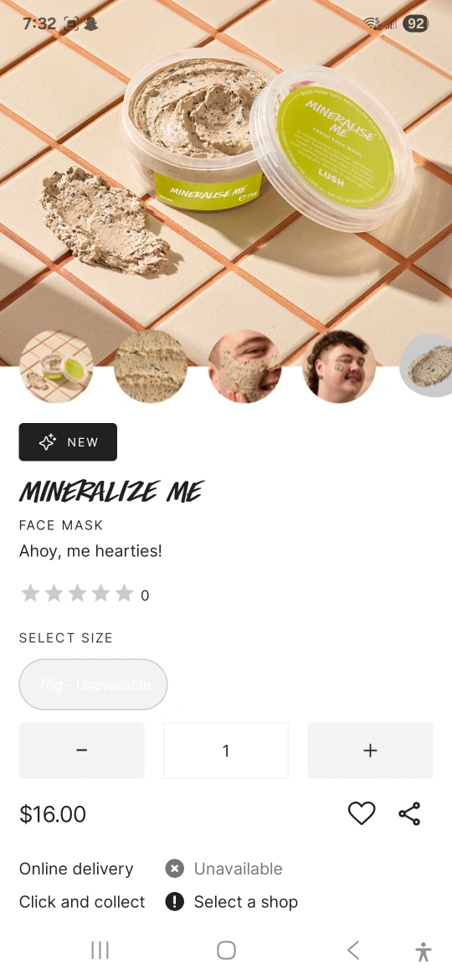View thumbnail of mask applied on cheek
This screenshot has height=980, width=452.
pos(244,366)
